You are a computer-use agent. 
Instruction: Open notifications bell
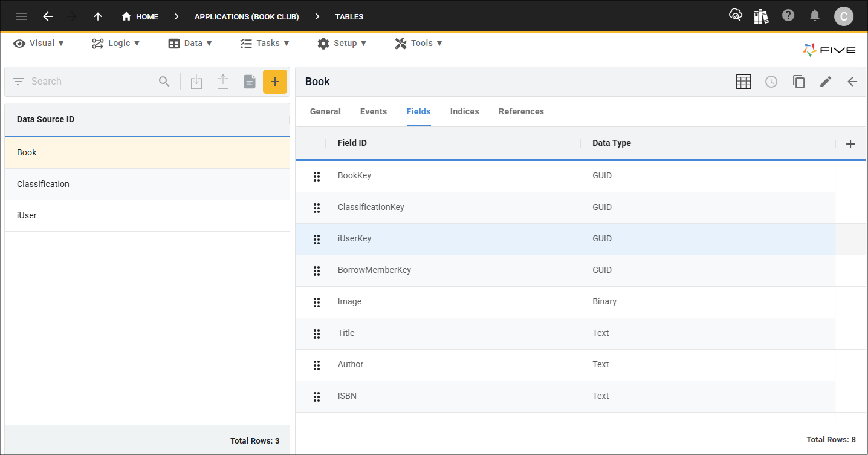(815, 16)
